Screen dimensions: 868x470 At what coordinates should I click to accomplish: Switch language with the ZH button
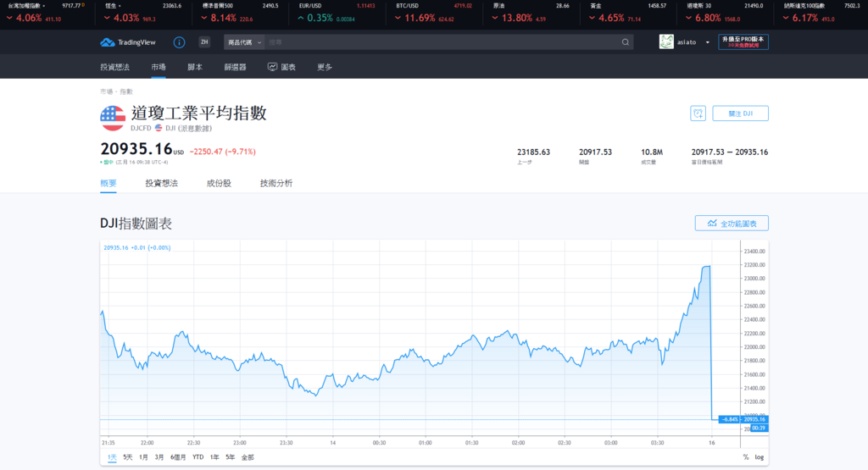pyautogui.click(x=204, y=42)
